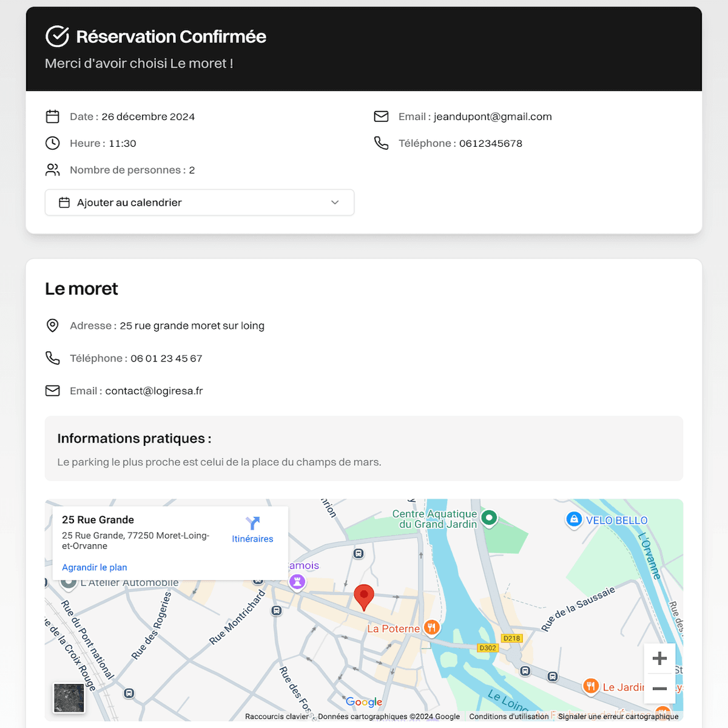728x728 pixels.
Task: Click phone number 0612345678
Action: [x=491, y=143]
